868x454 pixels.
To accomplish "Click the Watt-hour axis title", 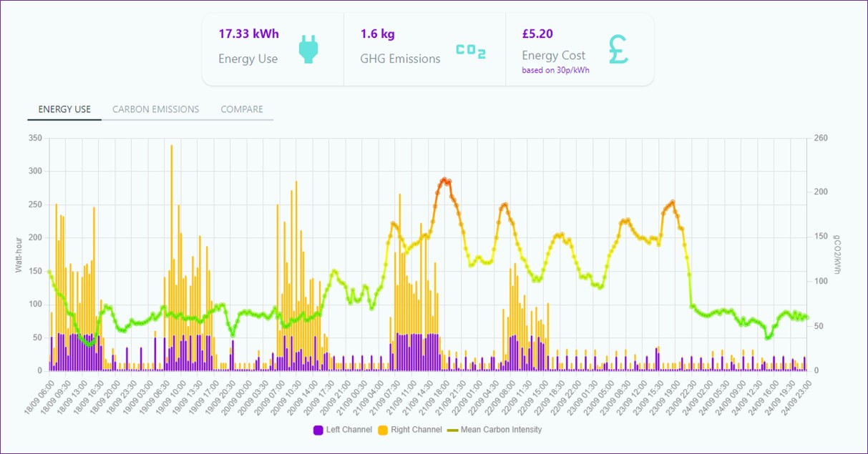I will tap(19, 255).
